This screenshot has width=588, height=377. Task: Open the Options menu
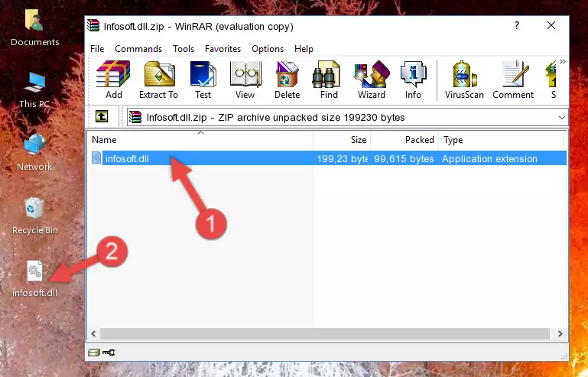click(x=268, y=49)
